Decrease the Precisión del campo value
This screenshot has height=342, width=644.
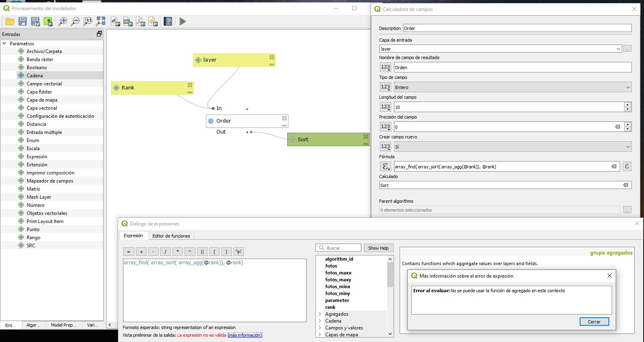[627, 129]
